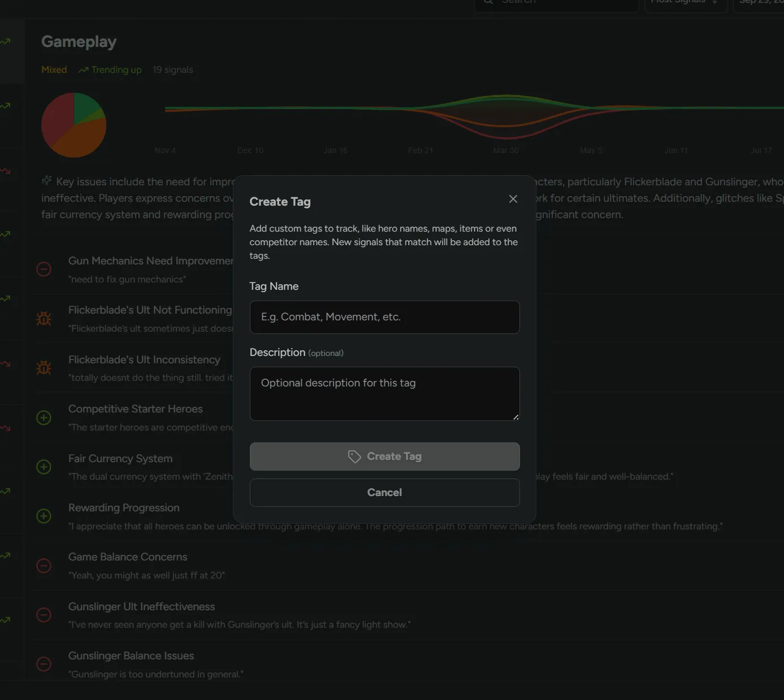Viewport: 784px width, 700px height.
Task: Select the plus icon beside Competitive Starter Heroes
Action: (x=44, y=418)
